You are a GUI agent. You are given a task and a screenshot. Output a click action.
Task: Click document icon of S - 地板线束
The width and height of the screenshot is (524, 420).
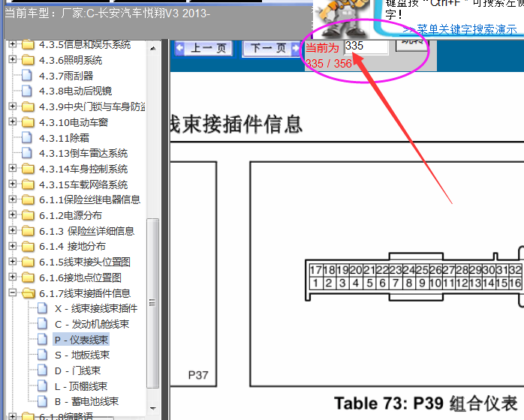click(42, 355)
